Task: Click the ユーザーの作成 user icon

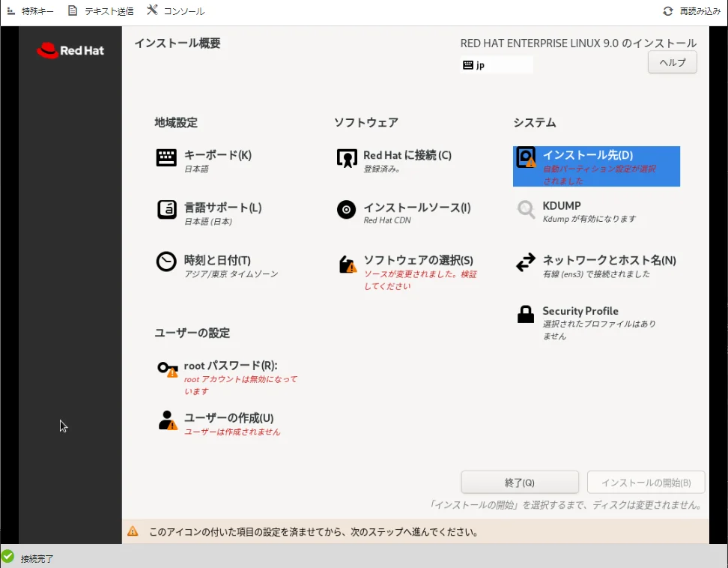Action: [x=167, y=420]
